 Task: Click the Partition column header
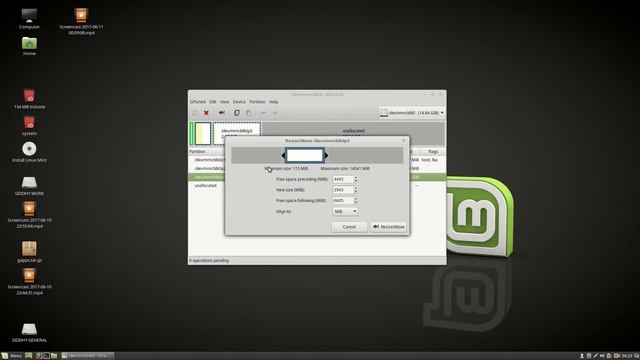click(198, 151)
